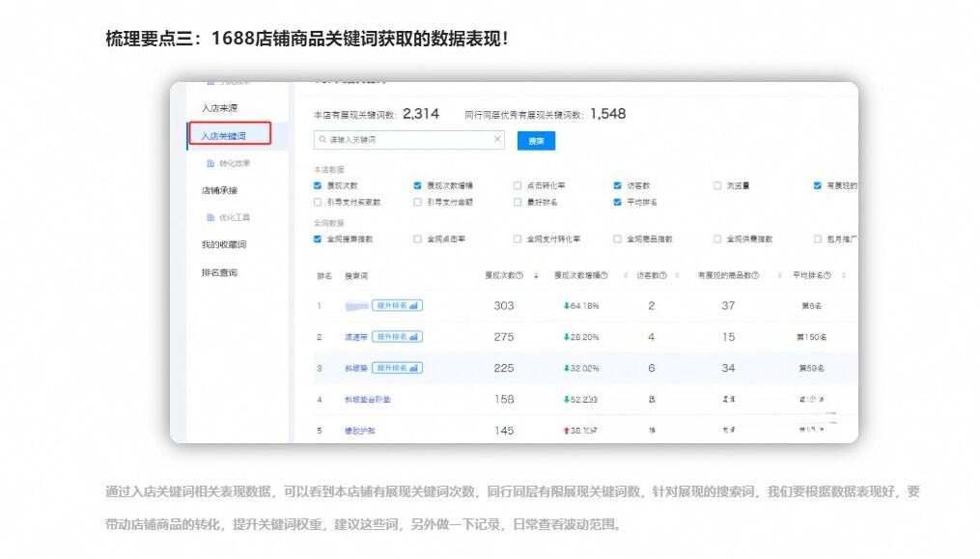The height and width of the screenshot is (559, 980).
Task: Click the 梳理要点三 article heading
Action: (307, 39)
